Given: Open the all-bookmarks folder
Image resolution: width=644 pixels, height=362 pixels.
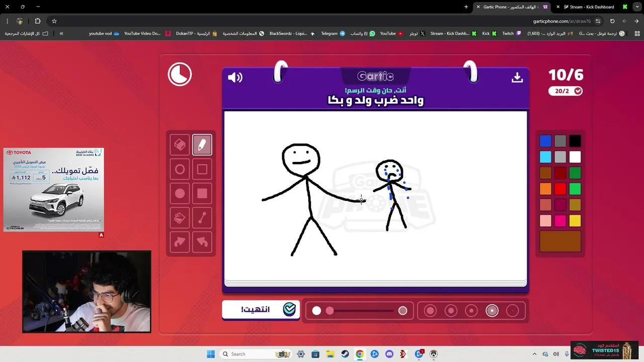Looking at the screenshot, I should click(27, 34).
